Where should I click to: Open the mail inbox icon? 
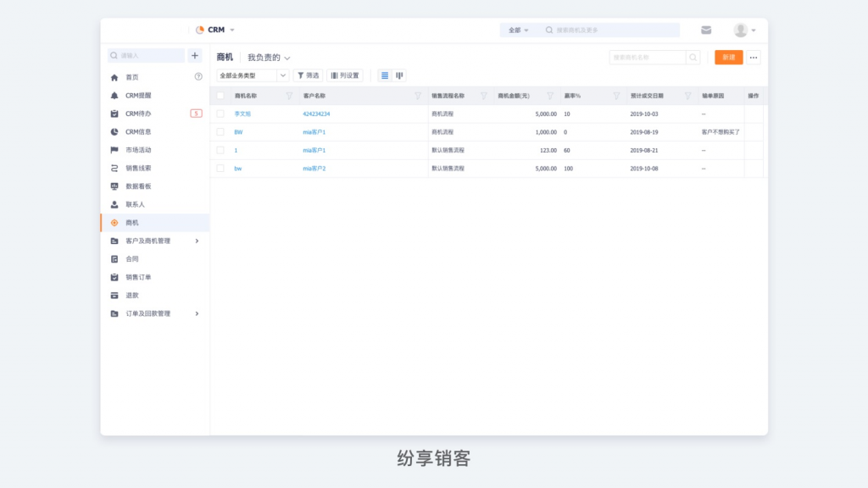(706, 30)
